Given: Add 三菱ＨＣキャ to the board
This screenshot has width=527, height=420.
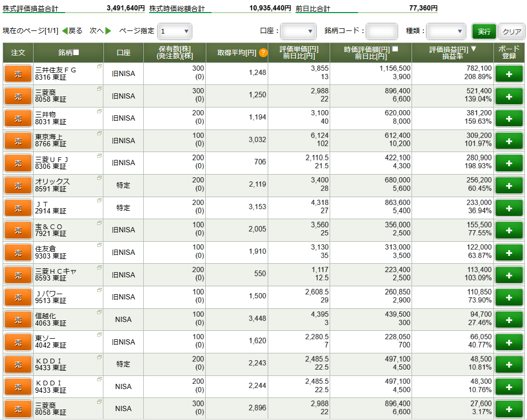Looking at the screenshot, I should pos(509,275).
